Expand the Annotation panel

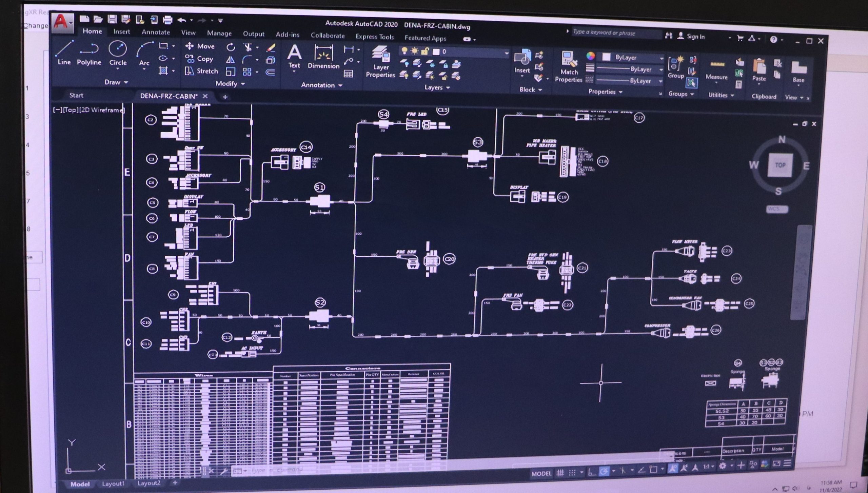pyautogui.click(x=321, y=85)
